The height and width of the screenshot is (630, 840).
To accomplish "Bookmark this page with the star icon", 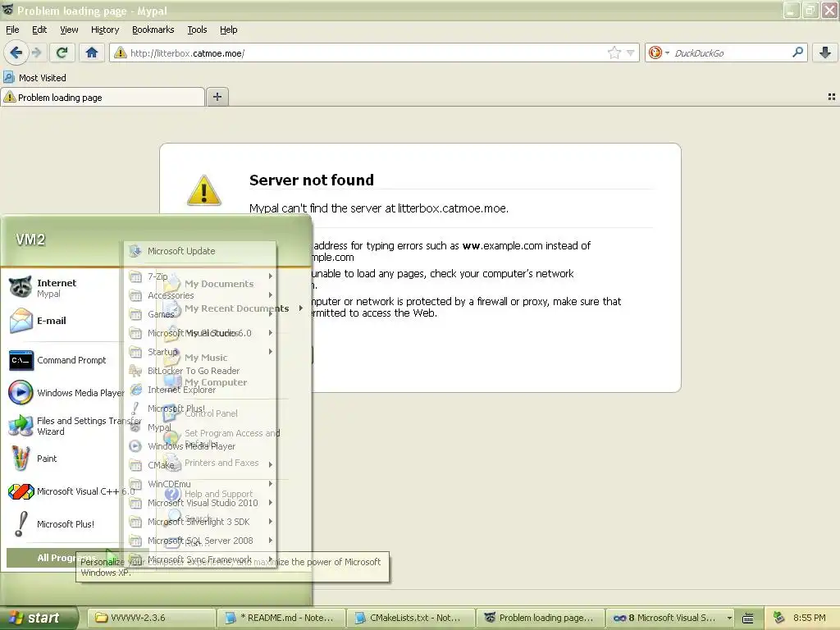I will [614, 52].
